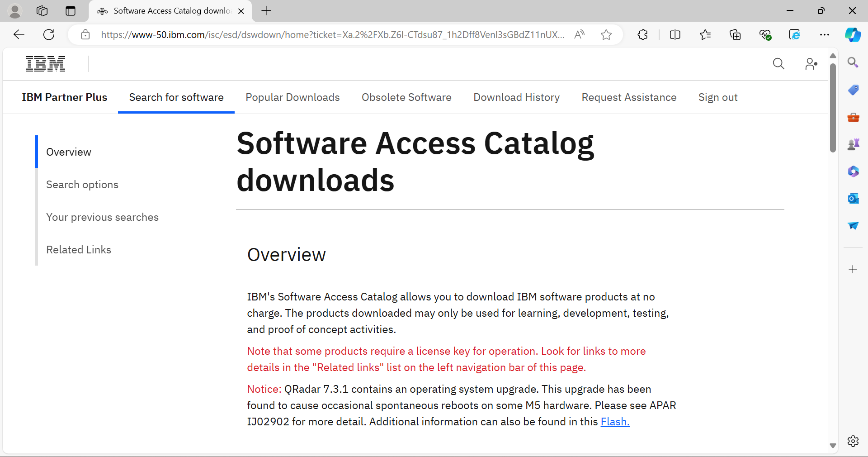The image size is (868, 457).
Task: Click the address bar URL
Action: tap(332, 34)
